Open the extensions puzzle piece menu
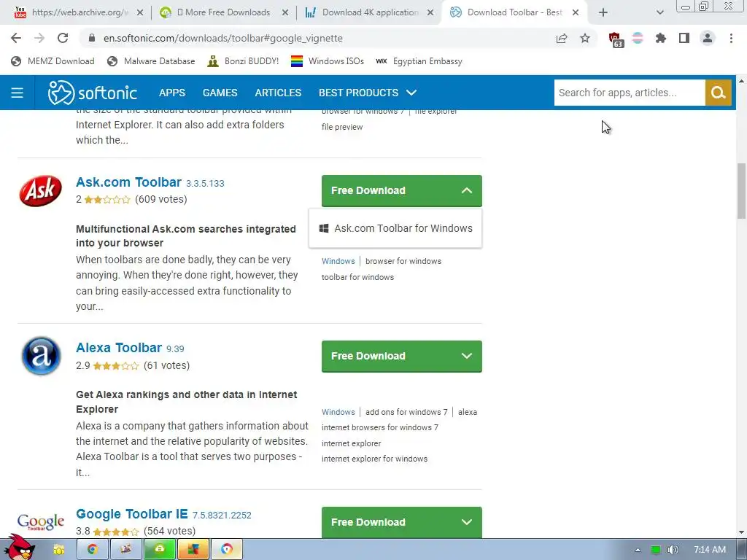 pyautogui.click(x=660, y=38)
